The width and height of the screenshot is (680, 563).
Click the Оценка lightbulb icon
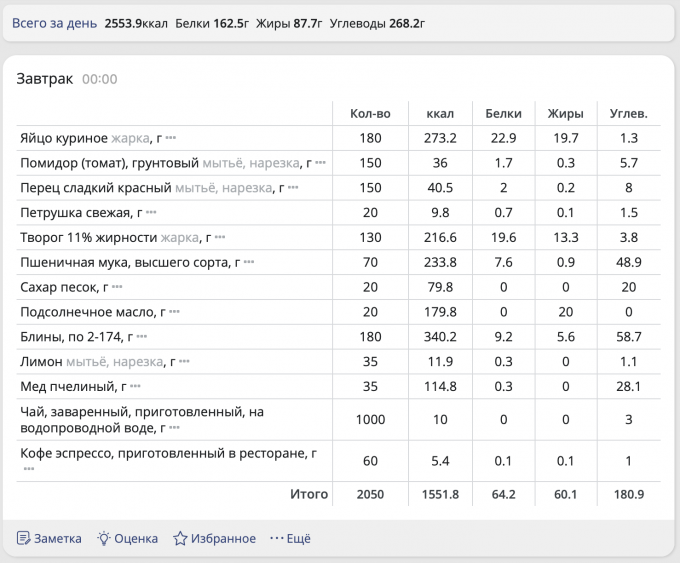tap(103, 538)
